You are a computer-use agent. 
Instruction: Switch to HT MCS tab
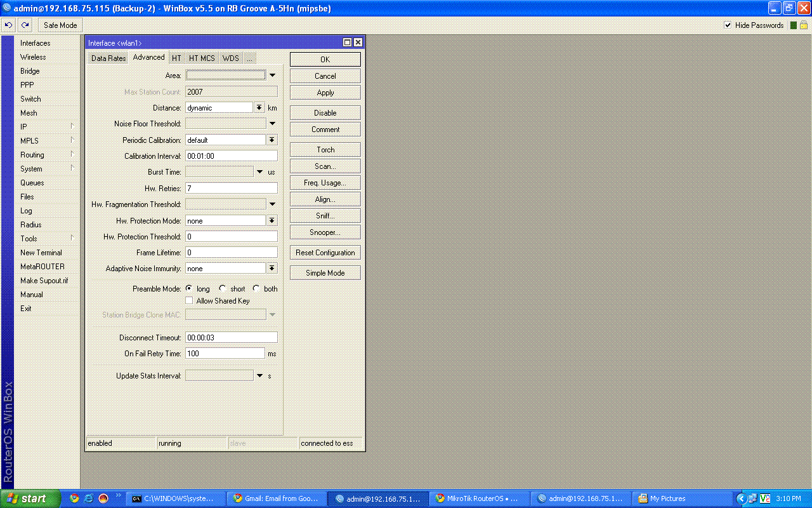pos(202,58)
